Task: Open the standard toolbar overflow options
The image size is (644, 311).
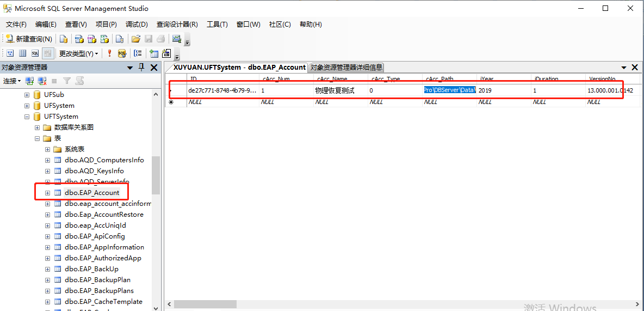Action: 187,41
